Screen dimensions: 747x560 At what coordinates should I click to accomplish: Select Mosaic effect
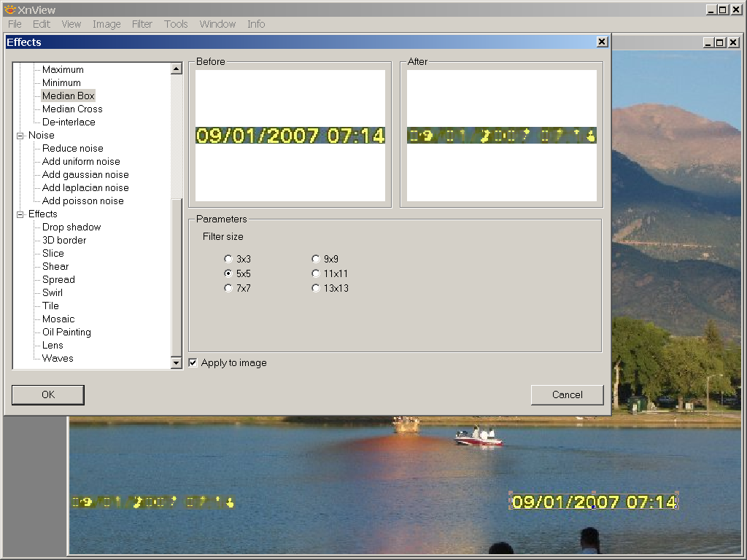(x=58, y=319)
